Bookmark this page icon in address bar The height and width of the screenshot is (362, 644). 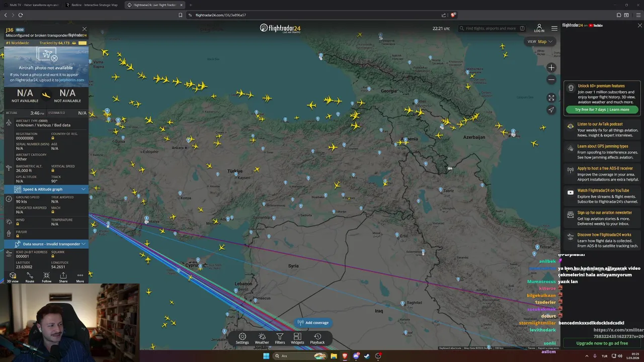click(x=180, y=15)
